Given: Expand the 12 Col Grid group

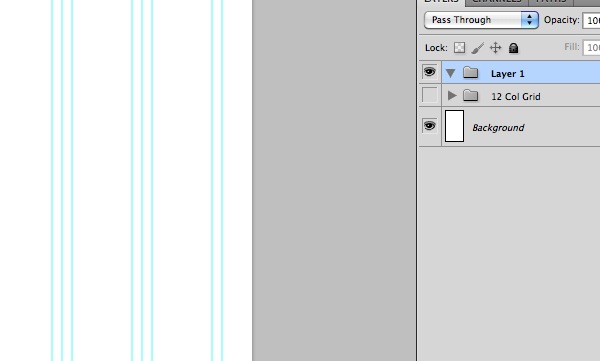Looking at the screenshot, I should pyautogui.click(x=452, y=95).
